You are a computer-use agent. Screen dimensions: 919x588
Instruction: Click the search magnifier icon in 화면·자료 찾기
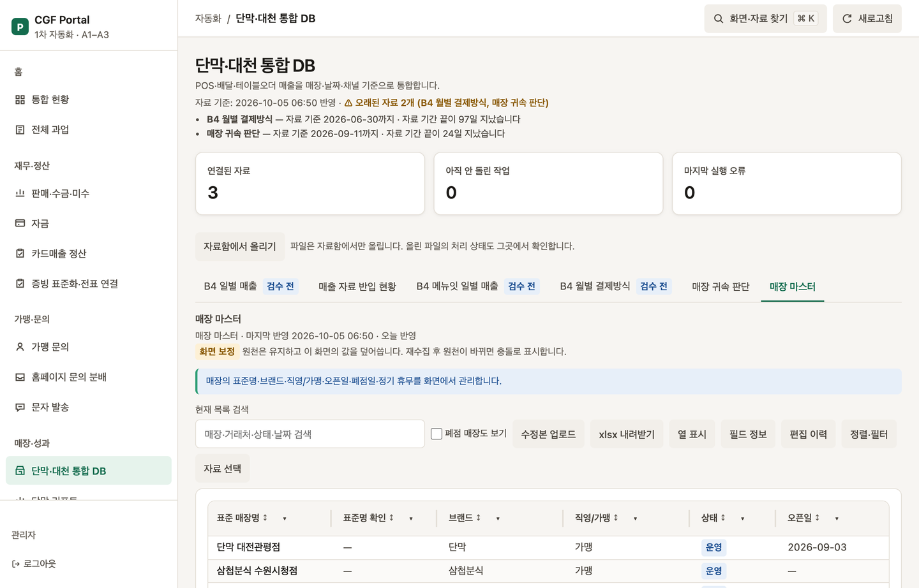(x=719, y=18)
